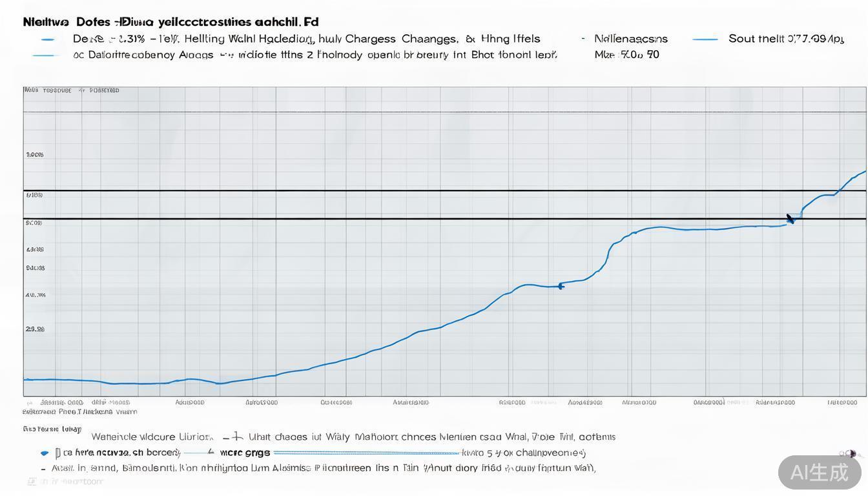Screen dimensions: 868x496
Task: Click the second blue legend line at top left
Action: point(45,56)
